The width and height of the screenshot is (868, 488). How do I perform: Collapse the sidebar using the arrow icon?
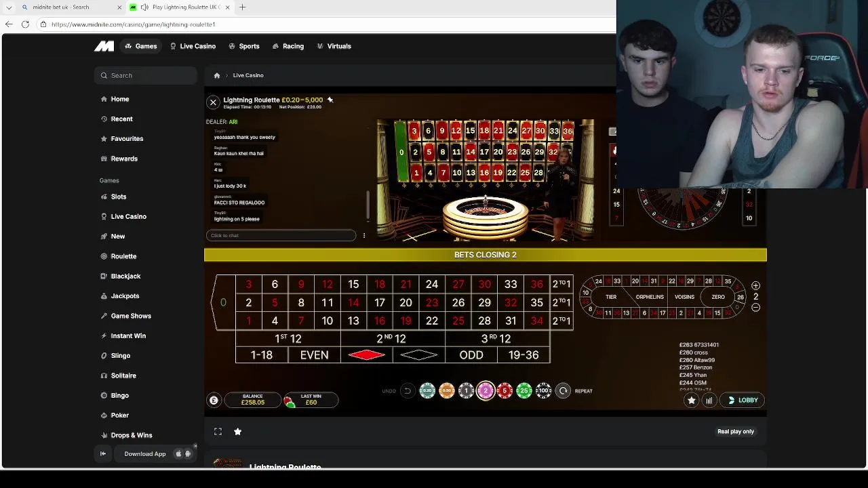click(103, 454)
